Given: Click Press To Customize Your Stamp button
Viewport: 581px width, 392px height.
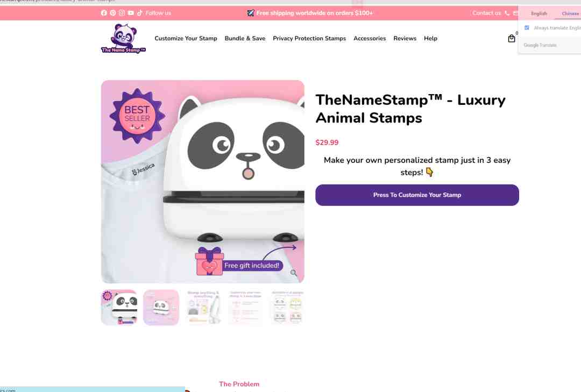Looking at the screenshot, I should (x=417, y=195).
